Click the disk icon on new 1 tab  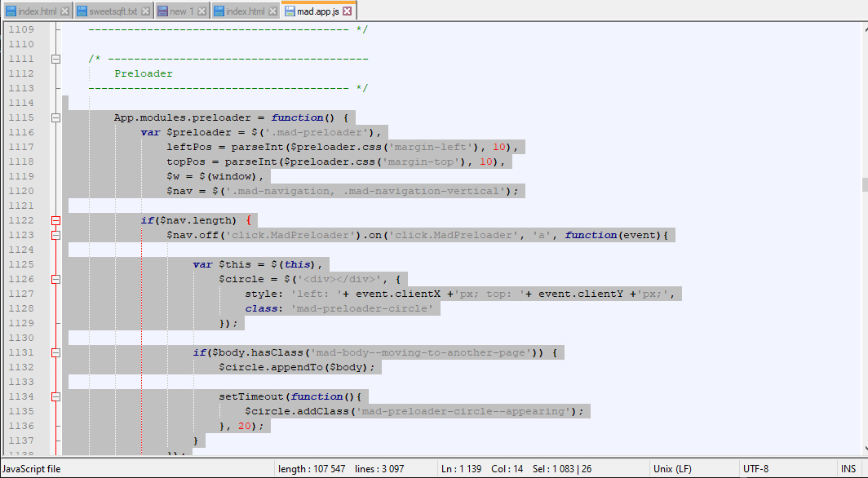coord(162,11)
